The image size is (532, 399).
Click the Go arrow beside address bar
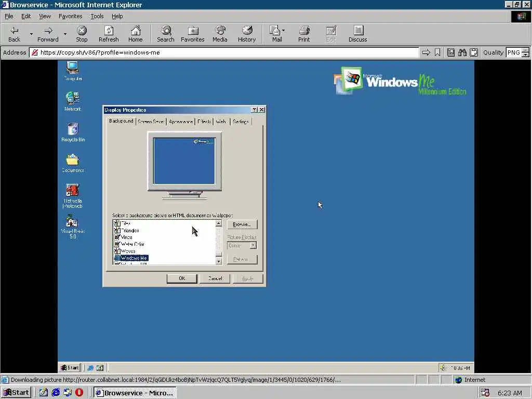(426, 52)
